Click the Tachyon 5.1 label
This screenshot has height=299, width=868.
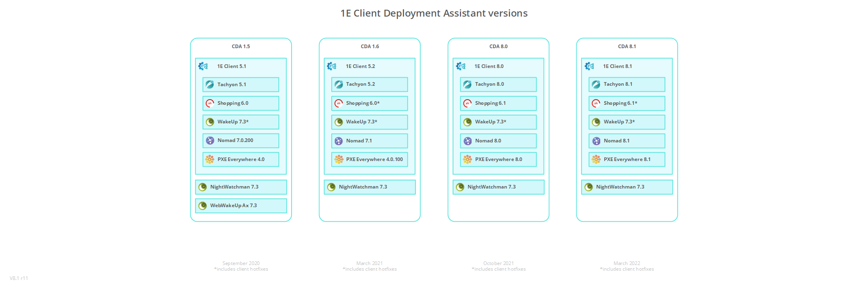point(232,85)
